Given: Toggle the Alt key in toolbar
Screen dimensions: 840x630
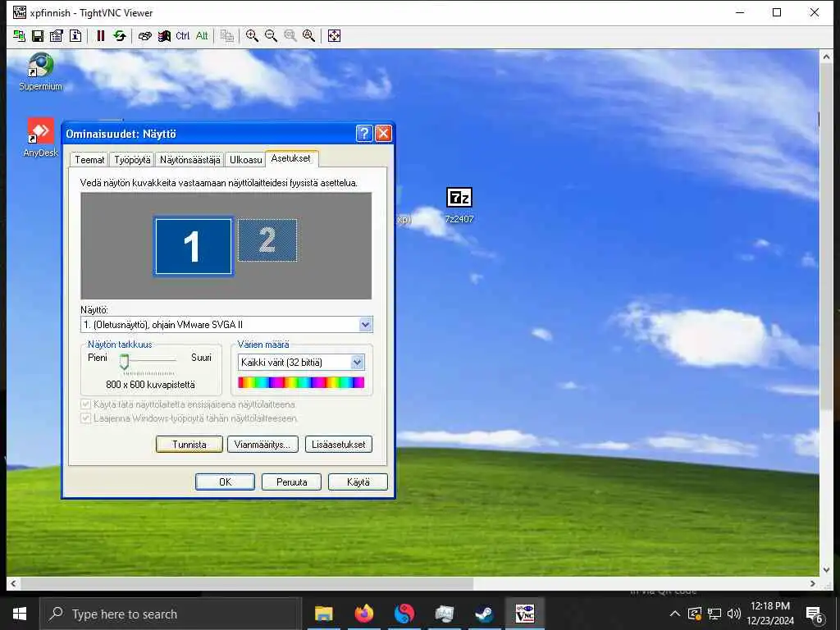Looking at the screenshot, I should click(x=202, y=36).
